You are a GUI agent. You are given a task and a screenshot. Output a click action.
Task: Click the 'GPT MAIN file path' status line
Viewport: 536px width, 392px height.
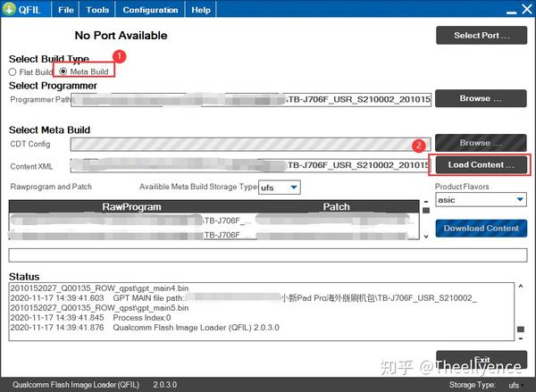(243, 298)
